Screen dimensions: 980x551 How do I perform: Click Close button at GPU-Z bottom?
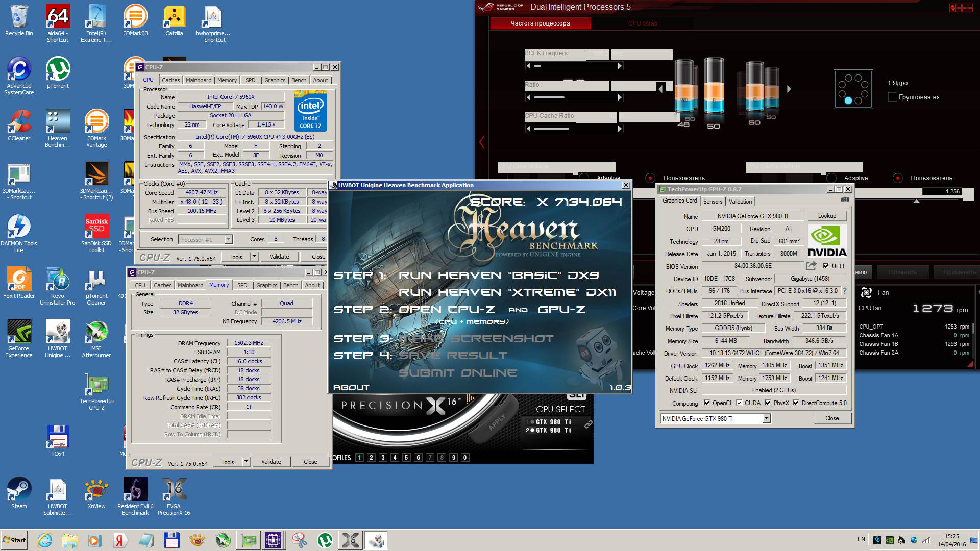pos(832,418)
